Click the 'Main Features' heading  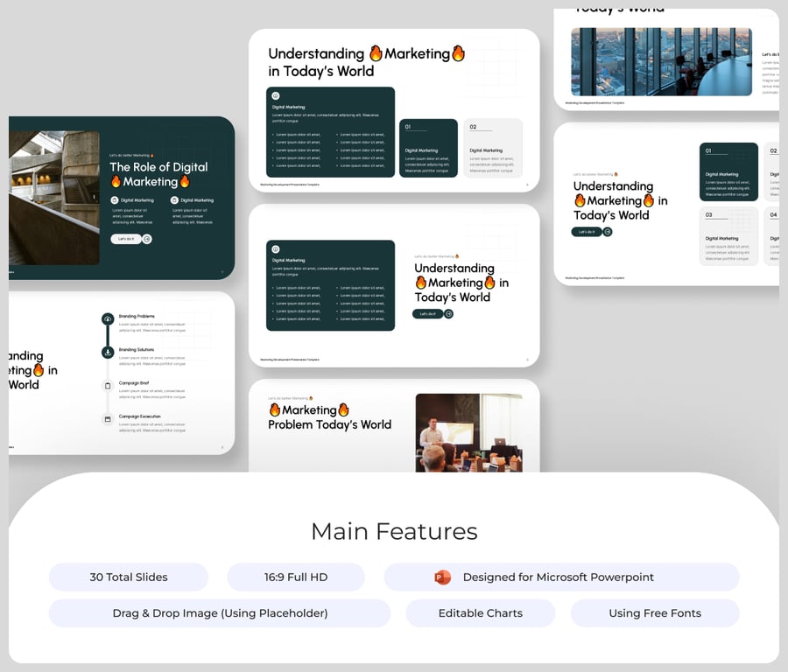click(394, 531)
